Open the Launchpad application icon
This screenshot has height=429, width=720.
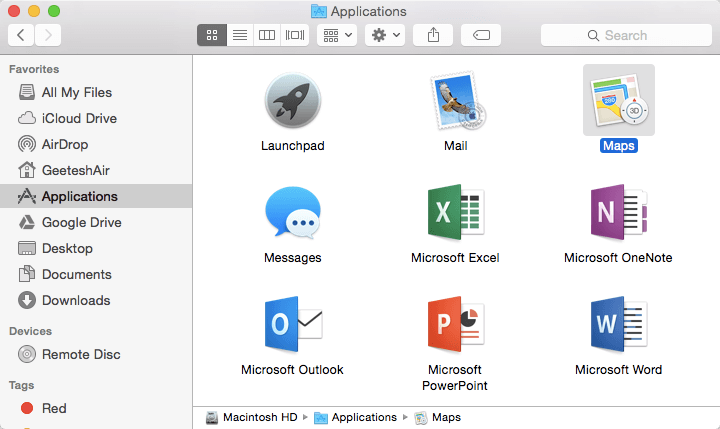pos(292,102)
